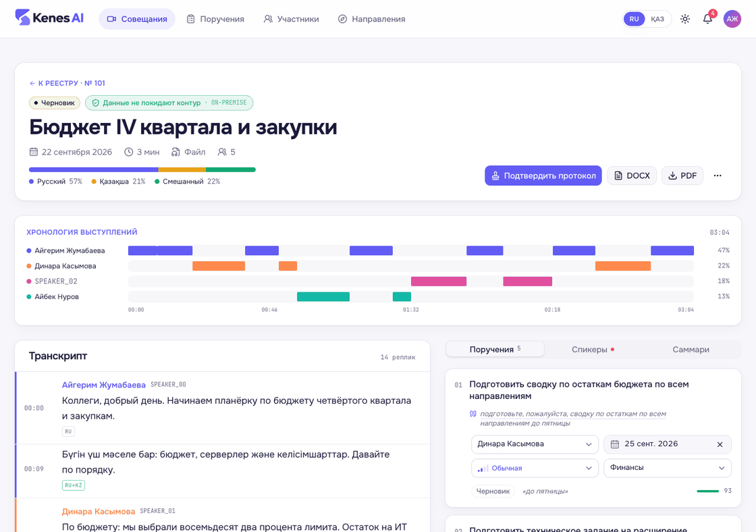Open the Обычная priority dropdown

pyautogui.click(x=535, y=468)
